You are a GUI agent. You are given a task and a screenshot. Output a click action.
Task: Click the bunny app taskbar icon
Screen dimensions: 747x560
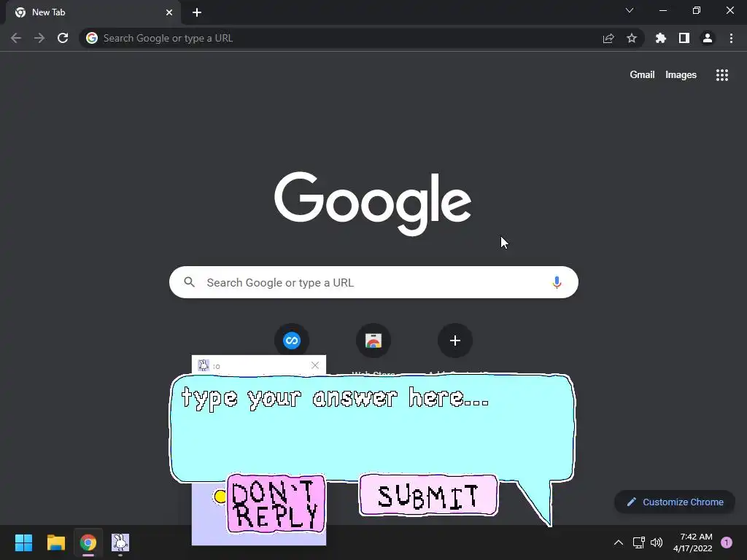[120, 542]
